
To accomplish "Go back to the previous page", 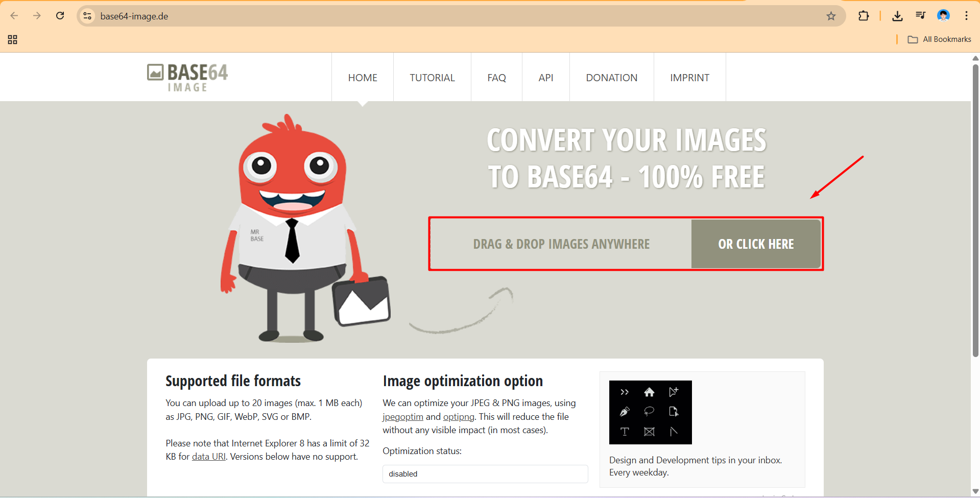I will point(15,16).
